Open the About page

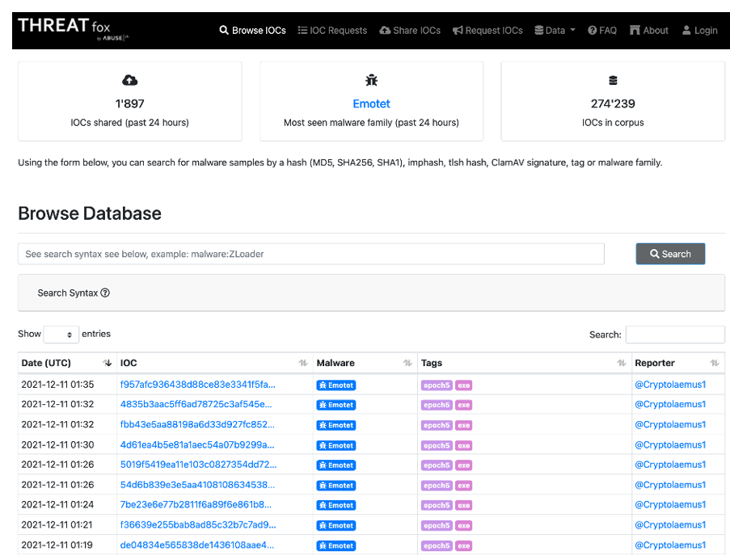point(649,30)
